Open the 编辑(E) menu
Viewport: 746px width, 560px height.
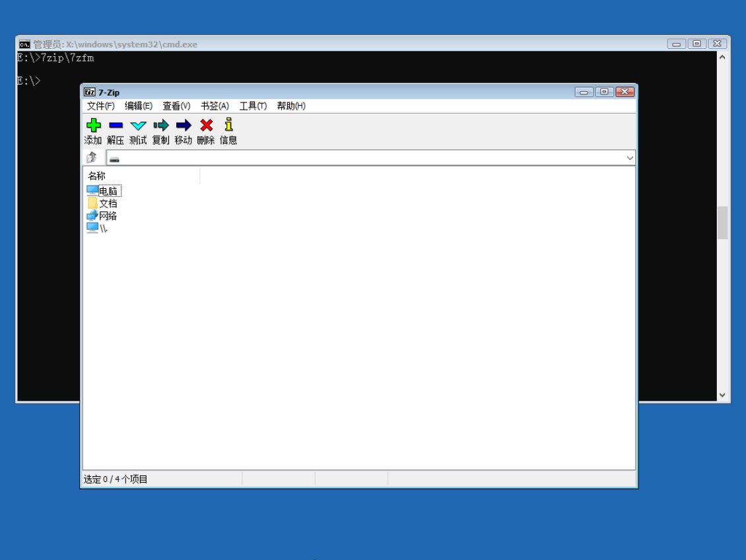click(x=139, y=106)
